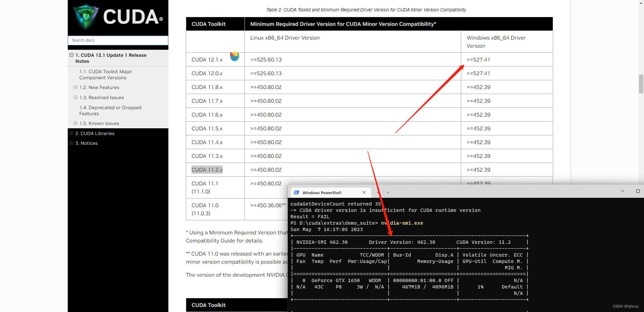Image resolution: width=644 pixels, height=312 pixels.
Task: Click the Table 2 caption text
Action: 366,10
